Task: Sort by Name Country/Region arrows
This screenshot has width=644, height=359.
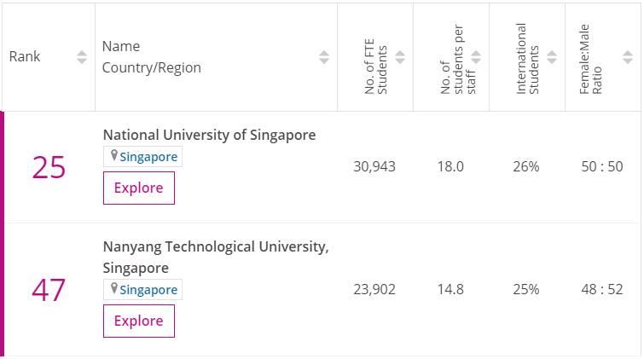Action: tap(324, 57)
